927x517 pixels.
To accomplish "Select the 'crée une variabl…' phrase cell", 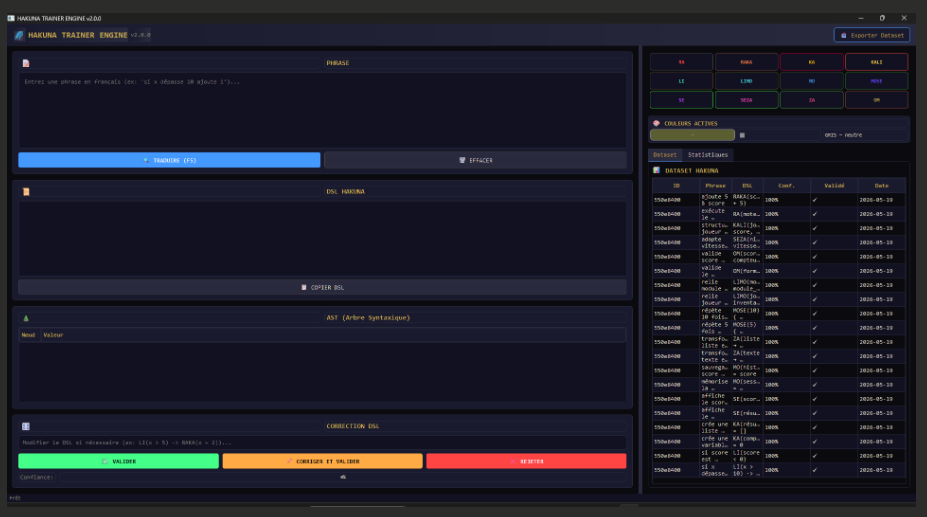I will pos(715,441).
